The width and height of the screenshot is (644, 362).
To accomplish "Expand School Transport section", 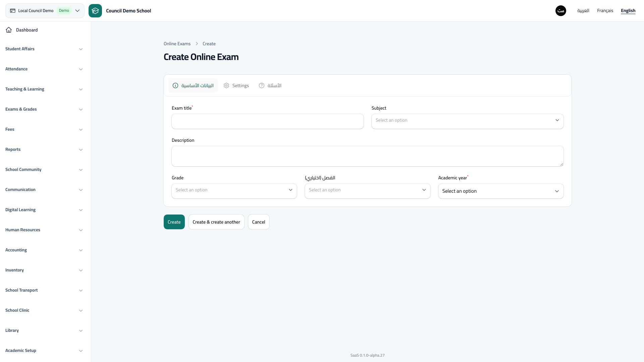I will pos(44,290).
